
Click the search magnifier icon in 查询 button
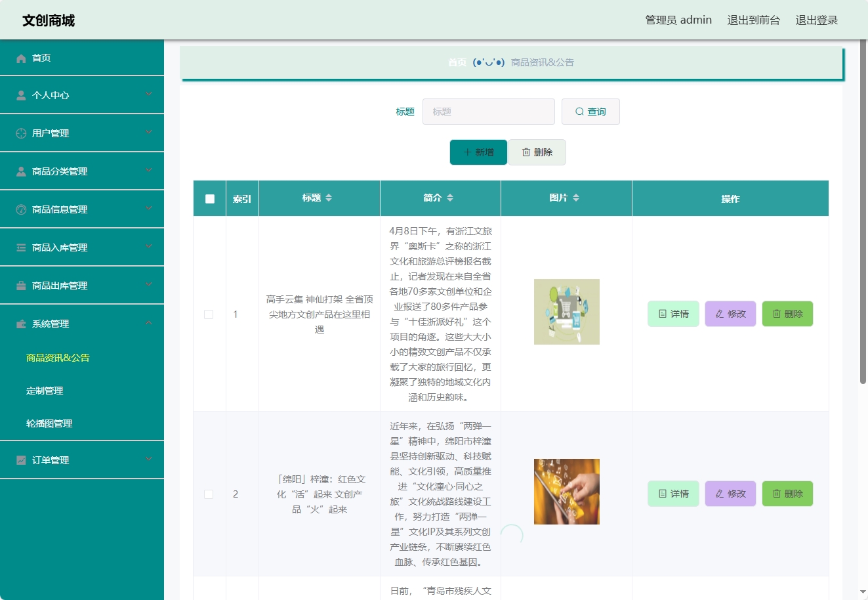pos(578,111)
